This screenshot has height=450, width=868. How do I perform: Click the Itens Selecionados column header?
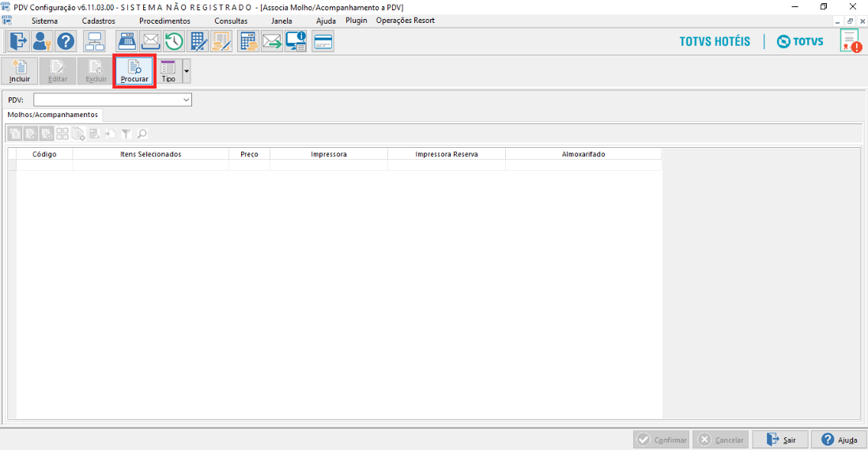point(150,154)
